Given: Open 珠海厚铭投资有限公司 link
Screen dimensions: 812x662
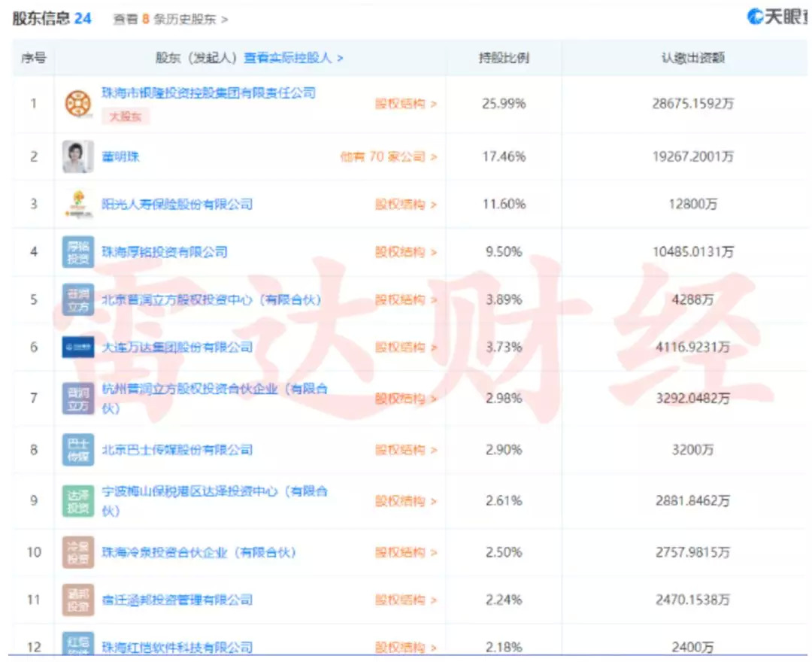Looking at the screenshot, I should (x=165, y=252).
